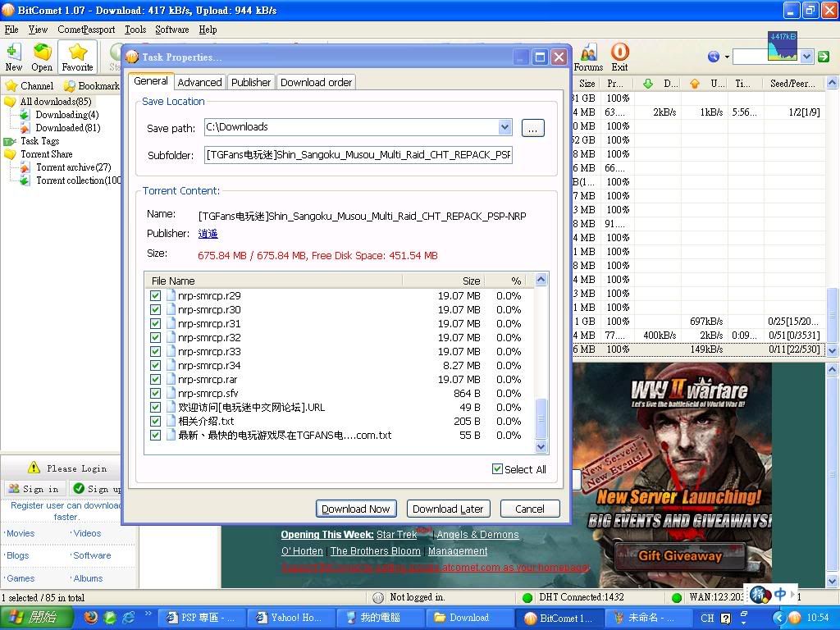Click the 相关介绍.txt file icon
The width and height of the screenshot is (840, 630).
(171, 421)
